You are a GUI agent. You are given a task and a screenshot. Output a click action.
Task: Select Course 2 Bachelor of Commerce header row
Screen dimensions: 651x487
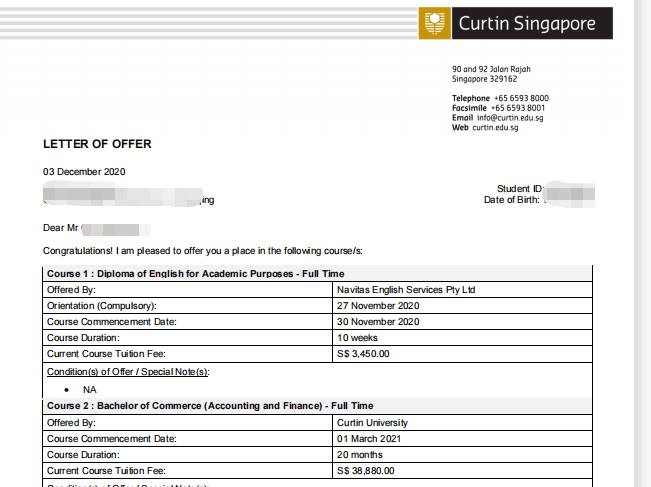317,406
